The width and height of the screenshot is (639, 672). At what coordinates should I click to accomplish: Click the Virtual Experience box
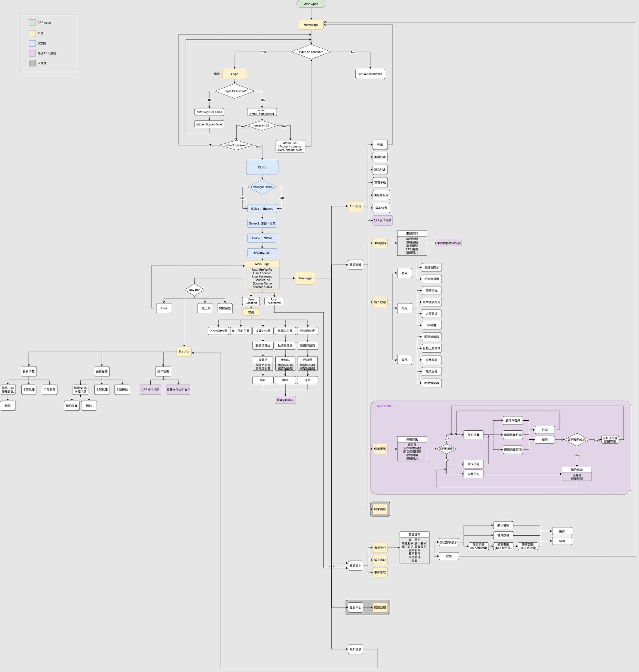pyautogui.click(x=370, y=74)
